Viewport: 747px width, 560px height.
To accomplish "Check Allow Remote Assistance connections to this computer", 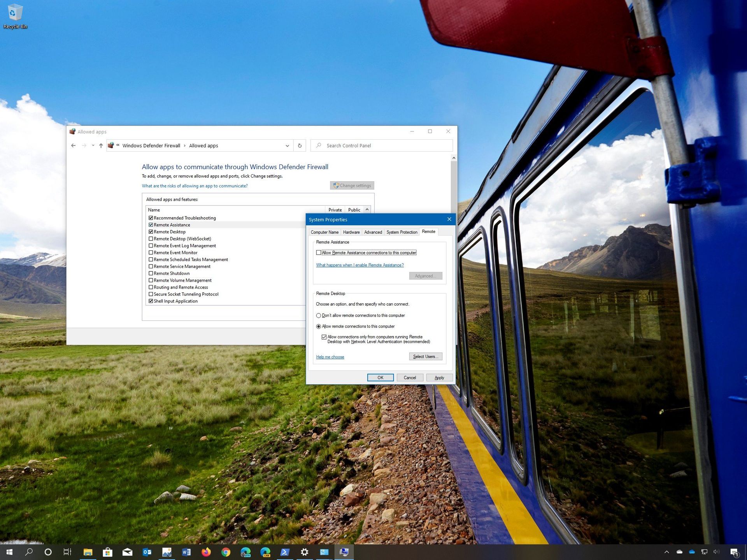I will pyautogui.click(x=319, y=252).
